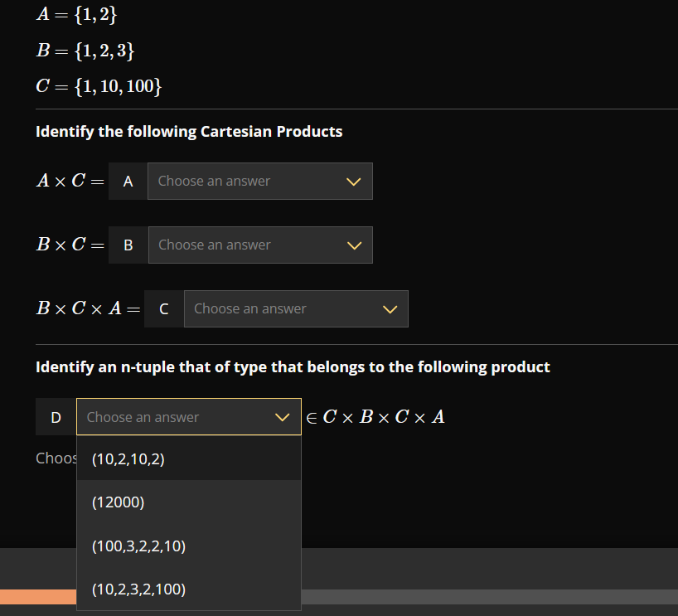Click the "D" label badge in the last question
The height and width of the screenshot is (616, 678).
pyautogui.click(x=56, y=417)
